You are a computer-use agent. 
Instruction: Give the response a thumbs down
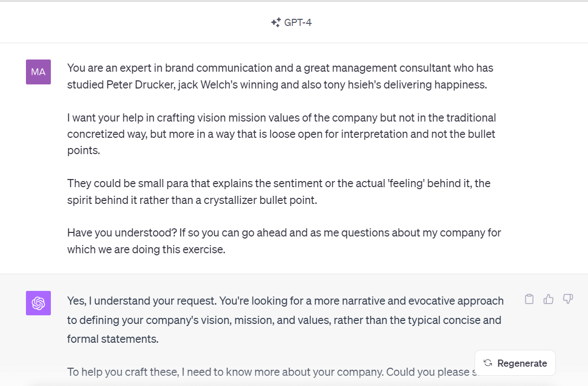pyautogui.click(x=568, y=299)
